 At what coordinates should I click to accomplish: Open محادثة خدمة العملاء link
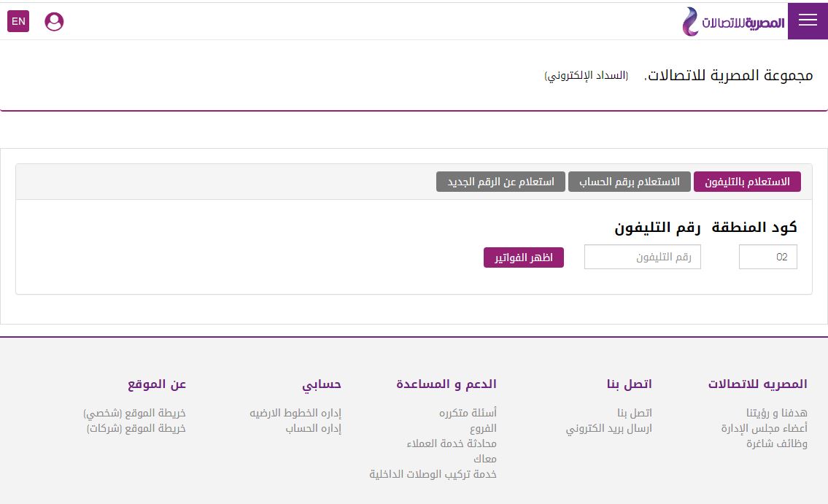pos(452,443)
